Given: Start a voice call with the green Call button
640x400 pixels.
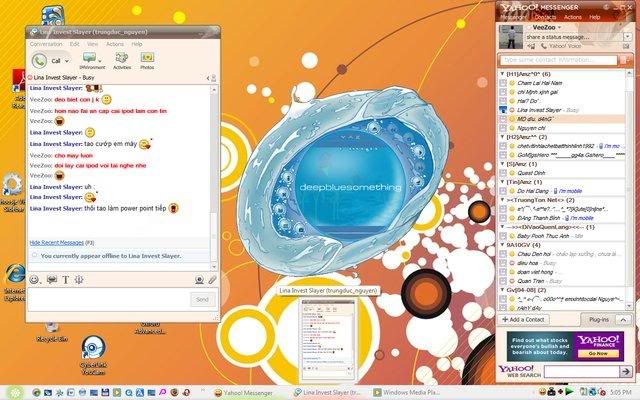Looking at the screenshot, I should 39,61.
